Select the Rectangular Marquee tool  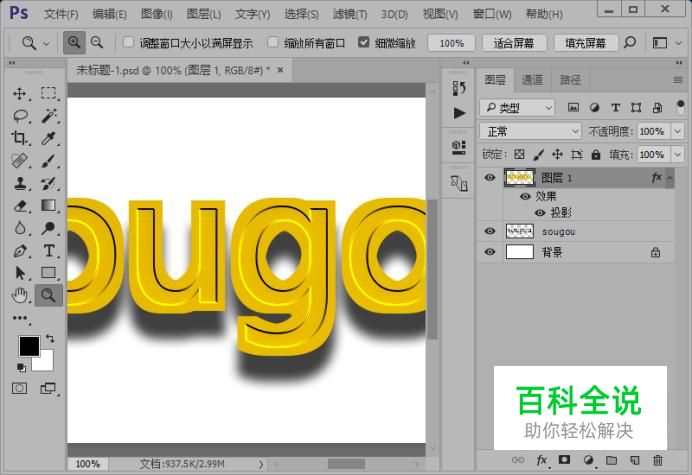click(x=49, y=93)
